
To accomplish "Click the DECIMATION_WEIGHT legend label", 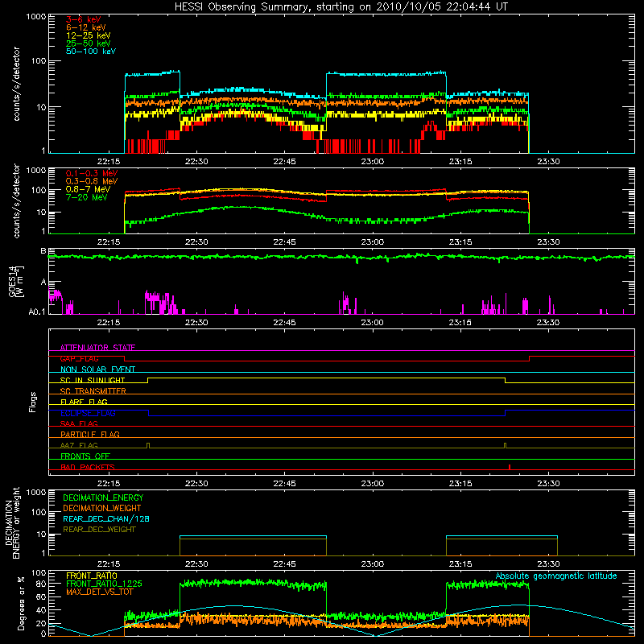I will point(102,508).
